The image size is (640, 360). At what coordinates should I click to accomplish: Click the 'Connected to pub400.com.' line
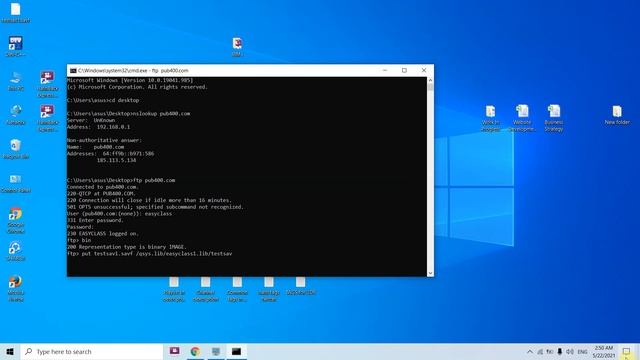point(102,187)
